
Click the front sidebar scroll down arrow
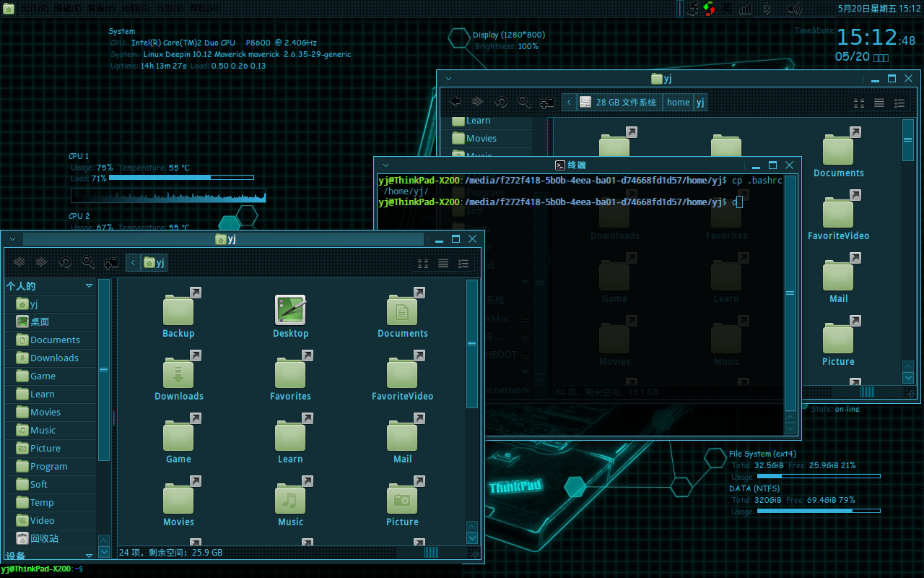pos(103,553)
